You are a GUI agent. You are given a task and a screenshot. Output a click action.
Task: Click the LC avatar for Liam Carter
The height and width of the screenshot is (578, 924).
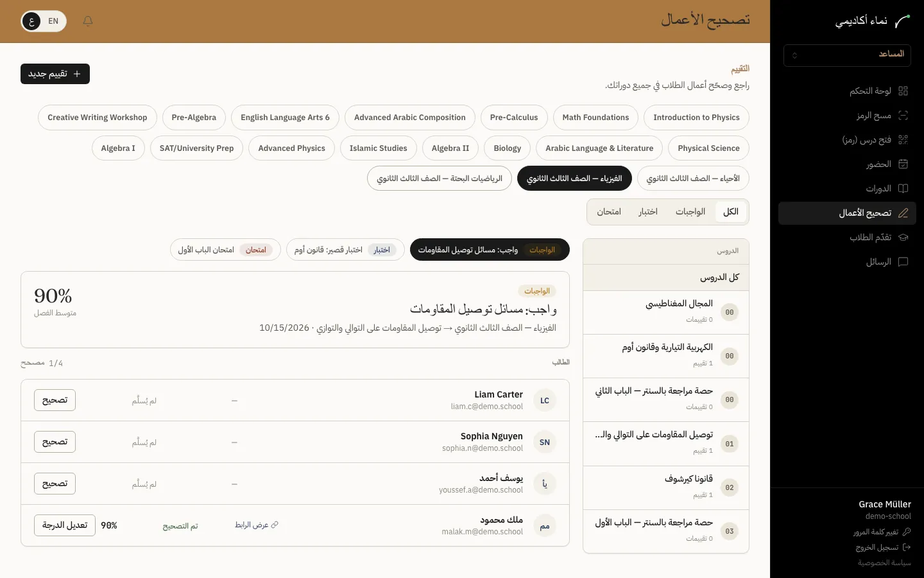coord(545,401)
